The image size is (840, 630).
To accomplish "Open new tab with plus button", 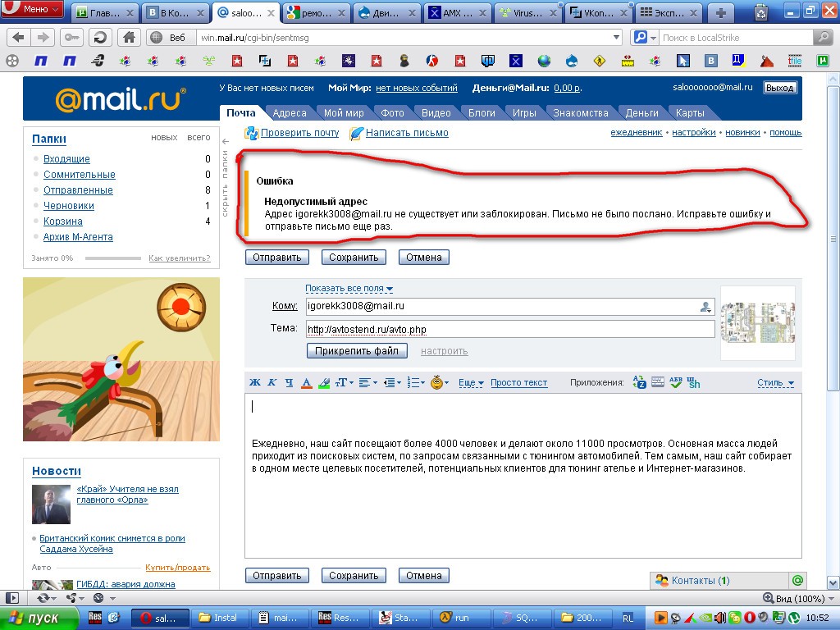I will (x=721, y=13).
